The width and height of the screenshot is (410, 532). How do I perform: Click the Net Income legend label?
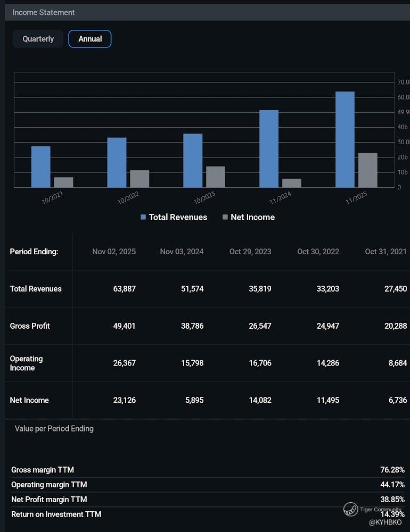tap(253, 217)
